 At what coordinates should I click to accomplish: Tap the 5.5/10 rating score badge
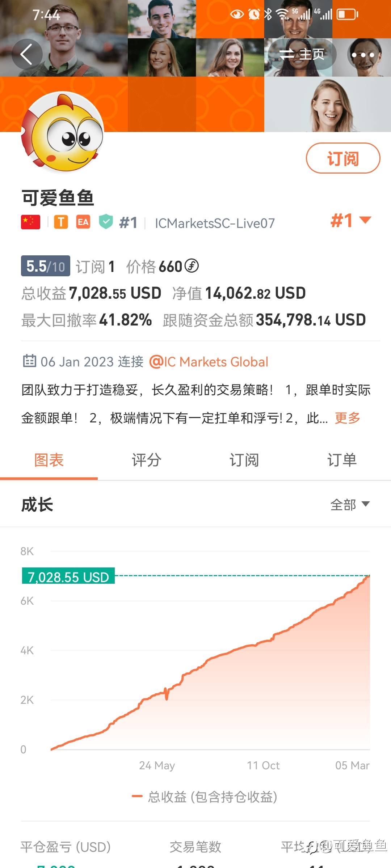46,266
